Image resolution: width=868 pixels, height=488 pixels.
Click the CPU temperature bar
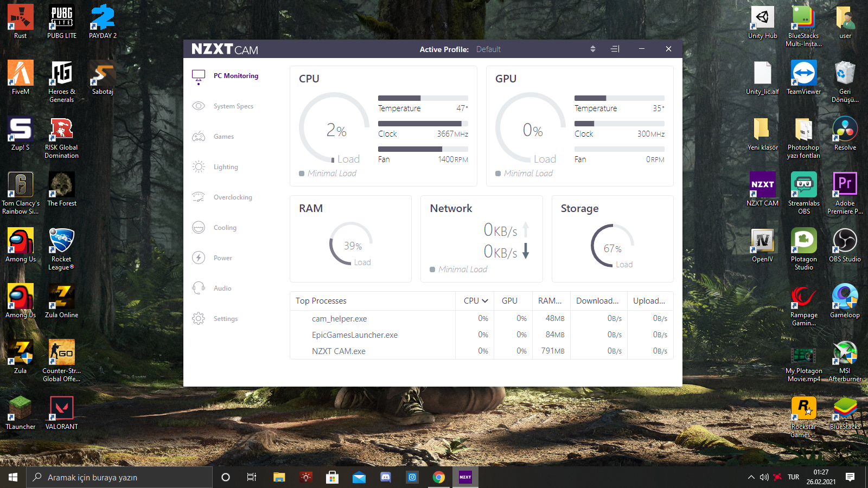click(x=423, y=98)
